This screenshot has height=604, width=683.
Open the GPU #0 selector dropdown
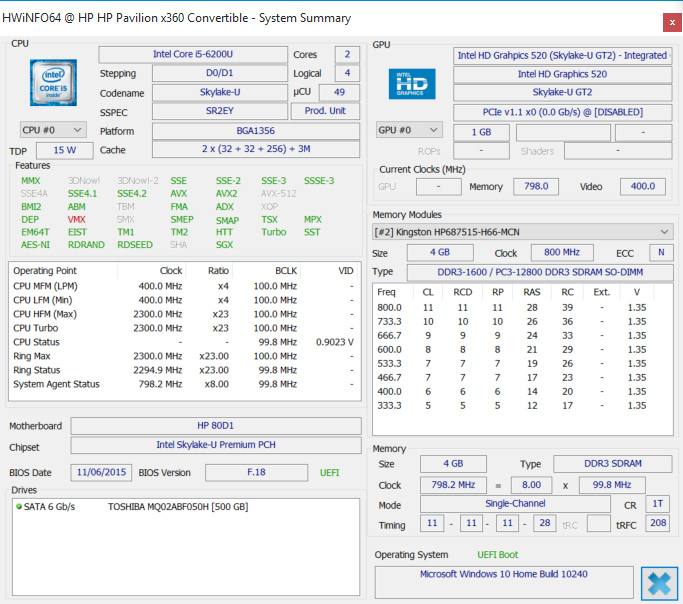coord(409,130)
